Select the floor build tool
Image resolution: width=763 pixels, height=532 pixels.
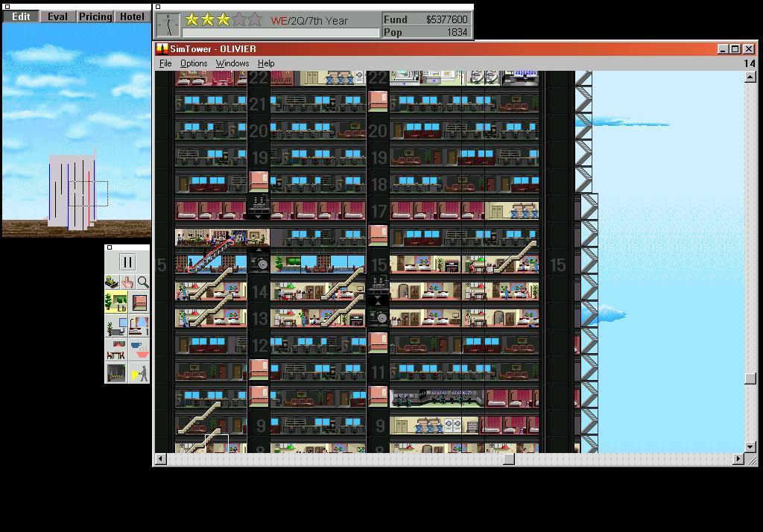(x=139, y=302)
